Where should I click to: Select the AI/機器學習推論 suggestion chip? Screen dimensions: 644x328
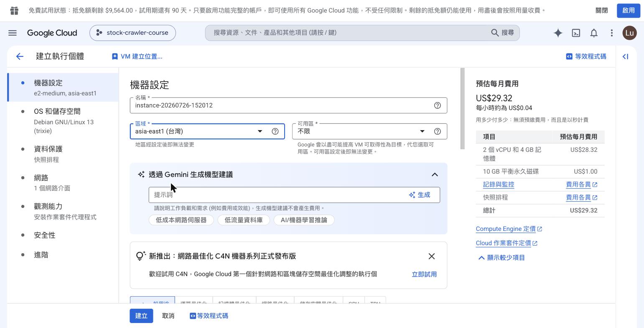click(304, 220)
